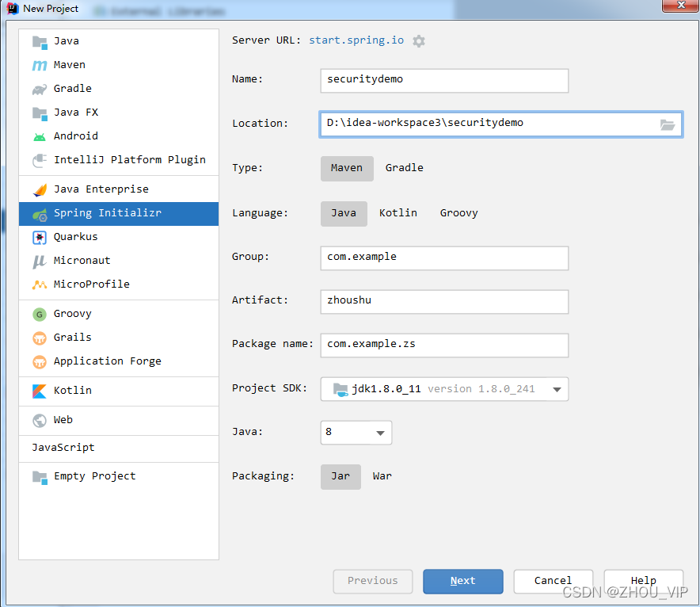Click the Java FX folder icon

point(40,113)
